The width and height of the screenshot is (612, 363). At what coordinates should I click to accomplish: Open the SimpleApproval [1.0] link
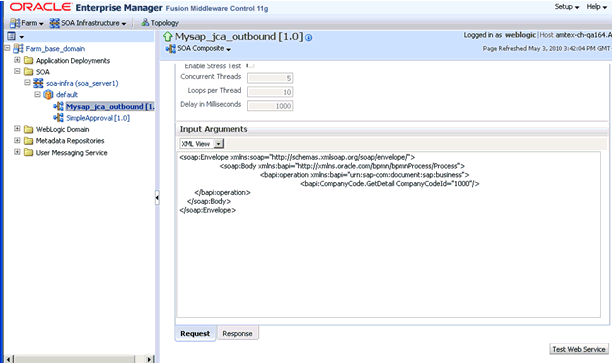tap(98, 118)
